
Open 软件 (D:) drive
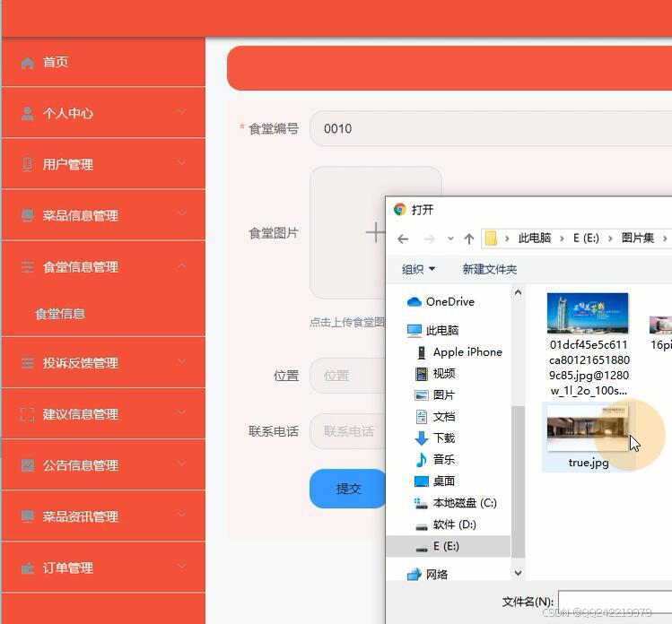pos(446,524)
